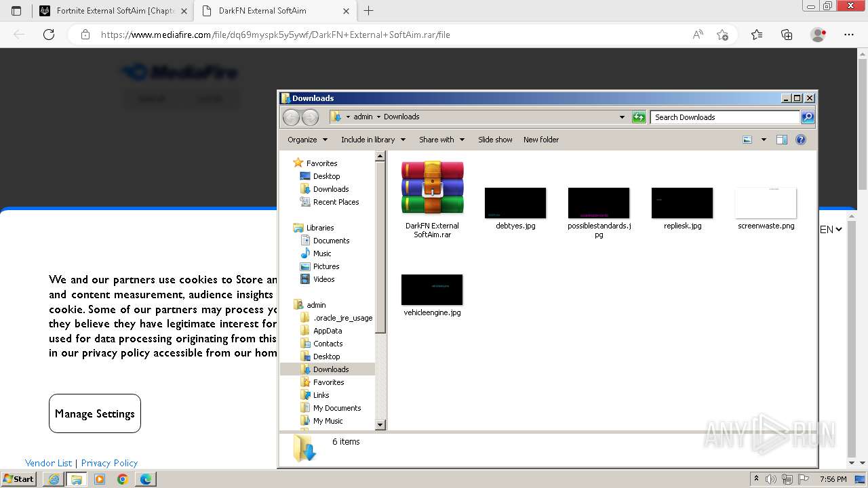Image resolution: width=868 pixels, height=488 pixels.
Task: Open the view options dropdown arrow
Action: coord(764,140)
